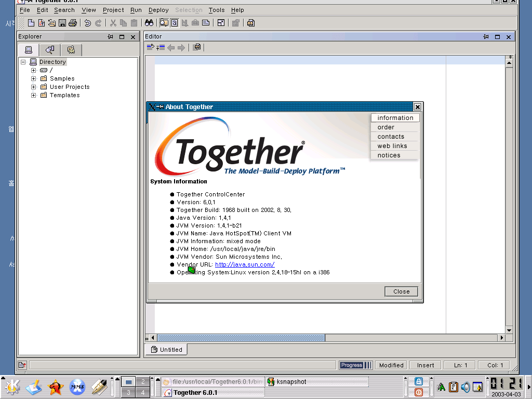
Task: Click the editor vertical scrollbar down arrow
Action: pyautogui.click(x=509, y=330)
